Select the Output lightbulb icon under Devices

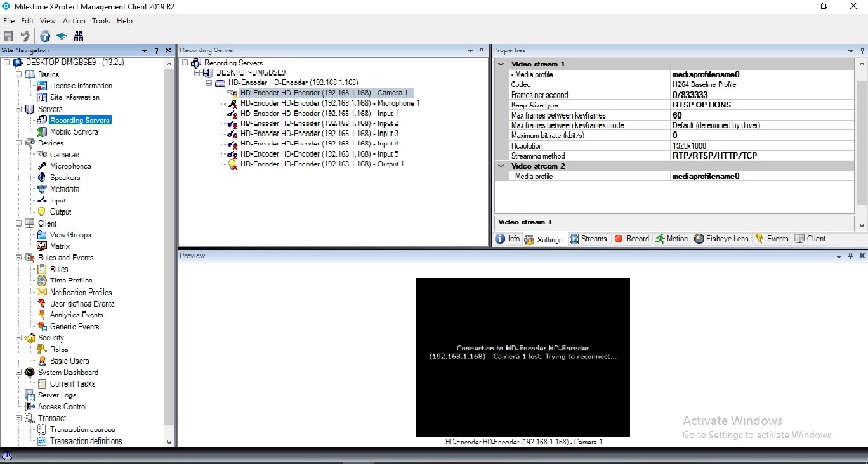coord(42,211)
